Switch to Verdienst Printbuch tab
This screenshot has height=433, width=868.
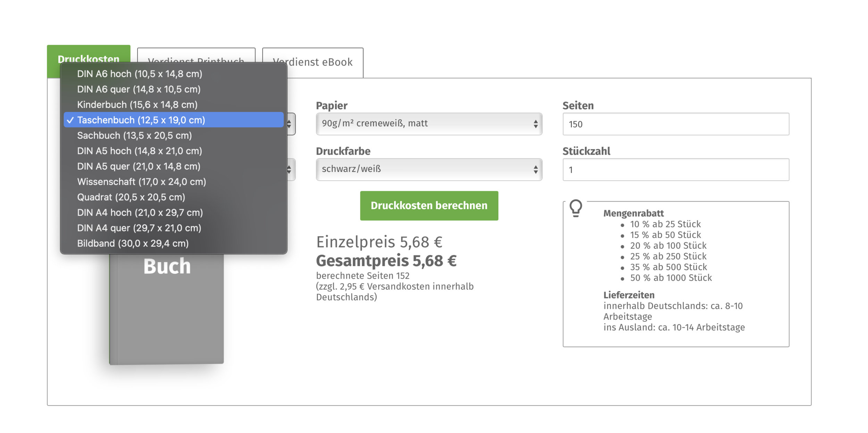(x=196, y=56)
